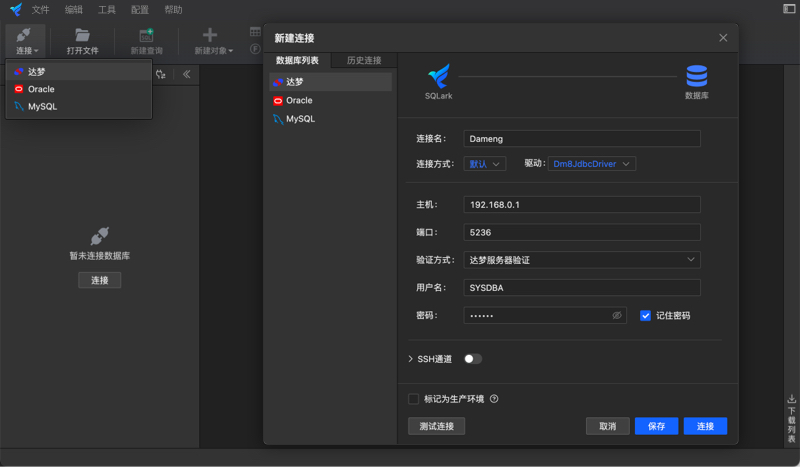This screenshot has width=800, height=467.
Task: Select MySQL in the database list
Action: tap(331, 119)
